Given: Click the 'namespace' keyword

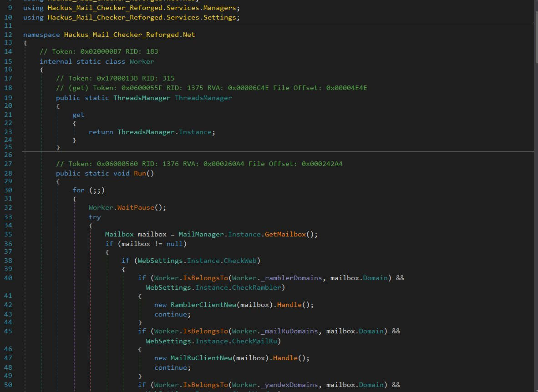Looking at the screenshot, I should click(41, 35).
